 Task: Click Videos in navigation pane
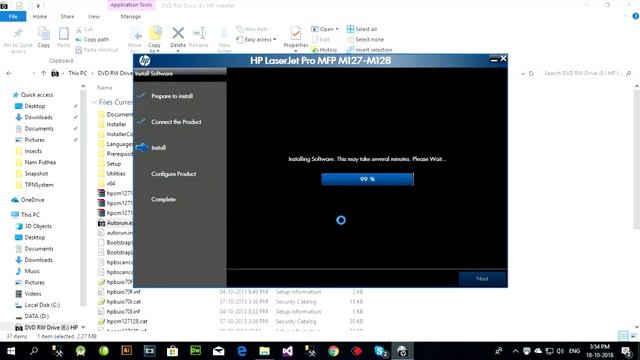33,294
